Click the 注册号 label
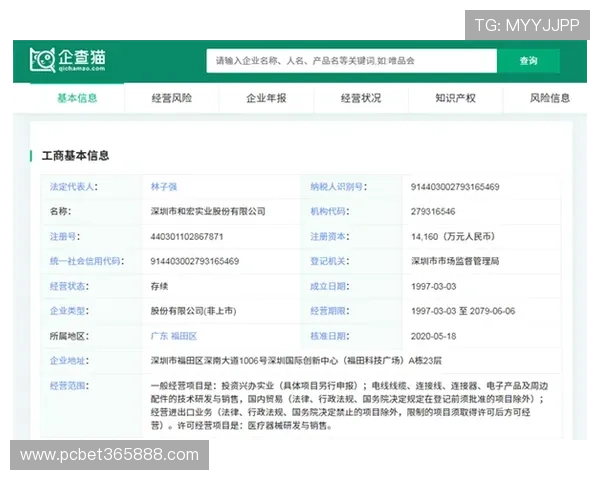 click(65, 237)
